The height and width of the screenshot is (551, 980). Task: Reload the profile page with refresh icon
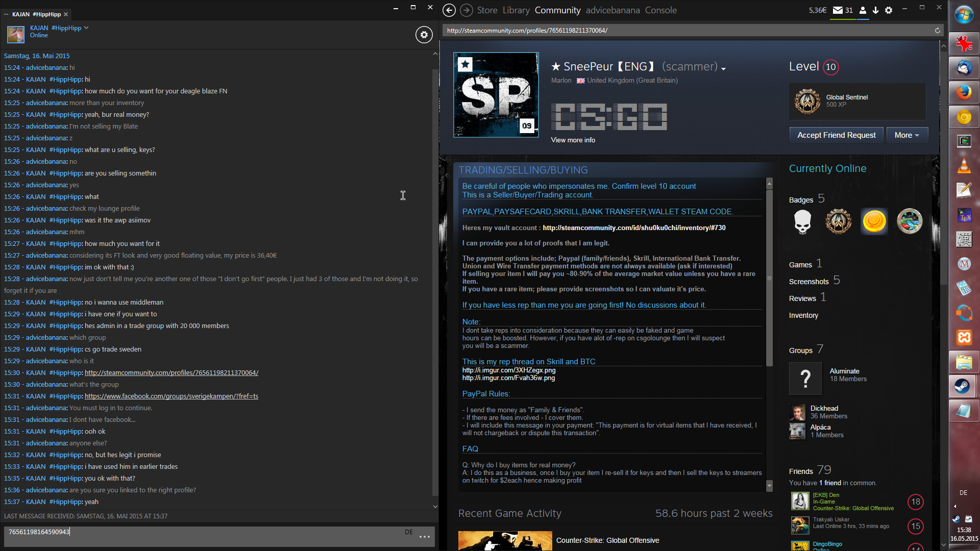pos(937,31)
